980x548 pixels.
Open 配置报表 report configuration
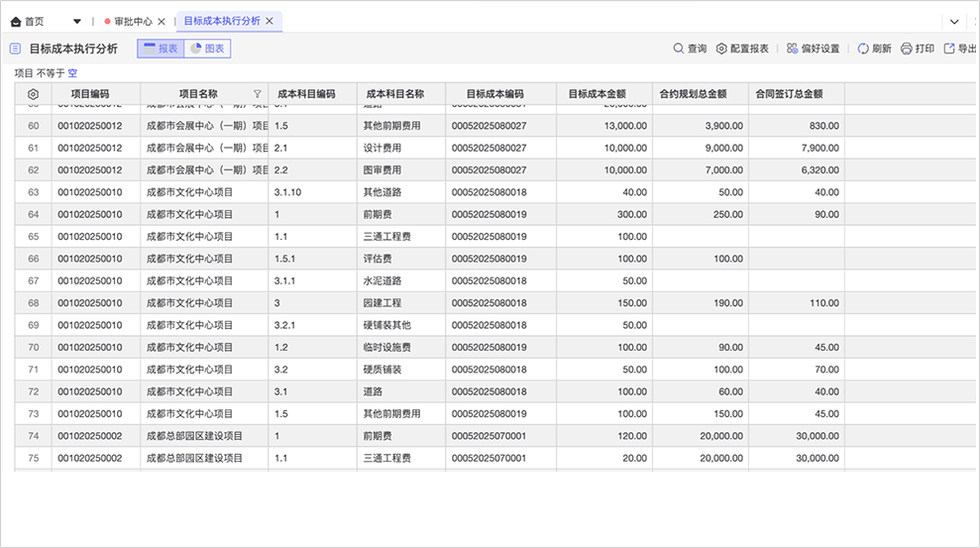(721, 49)
